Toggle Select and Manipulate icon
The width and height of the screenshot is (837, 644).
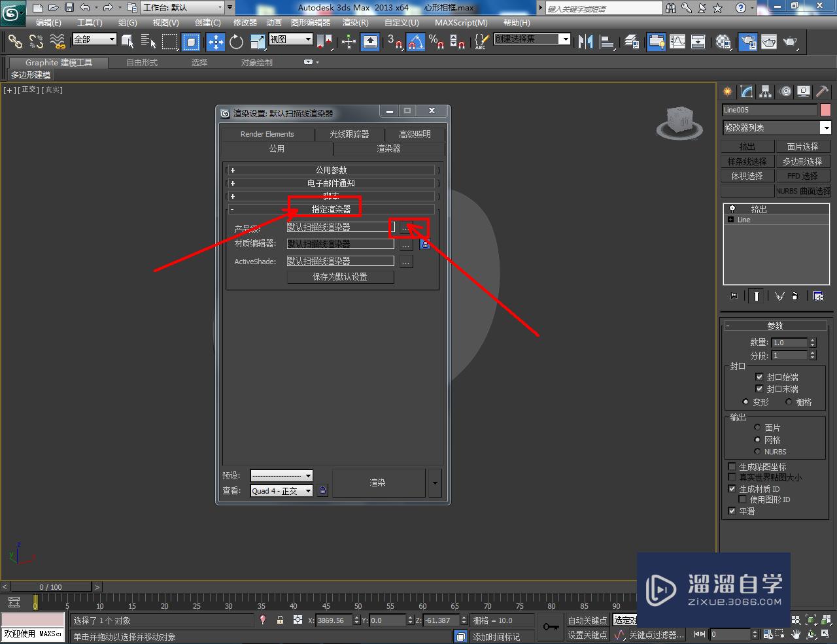tap(349, 42)
